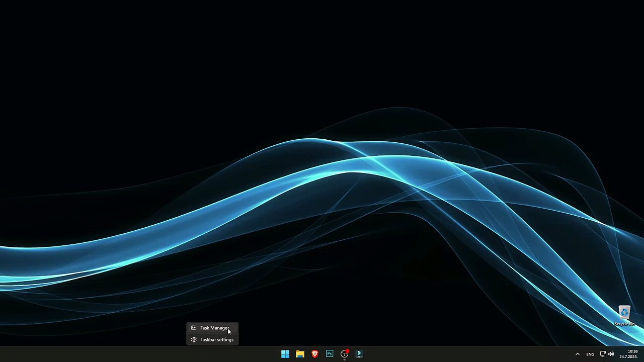The image size is (644, 362).
Task: Open the teal arrow app pinned last
Action: tap(359, 354)
